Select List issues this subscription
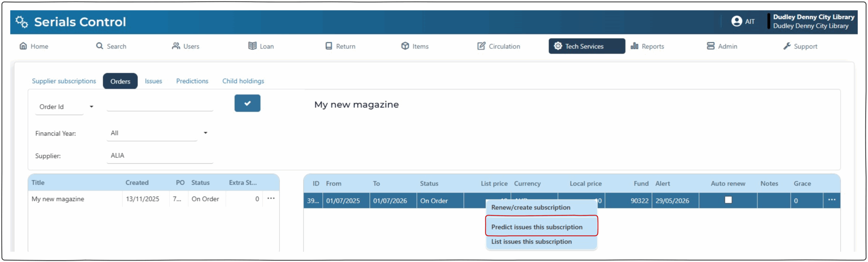 coord(531,242)
